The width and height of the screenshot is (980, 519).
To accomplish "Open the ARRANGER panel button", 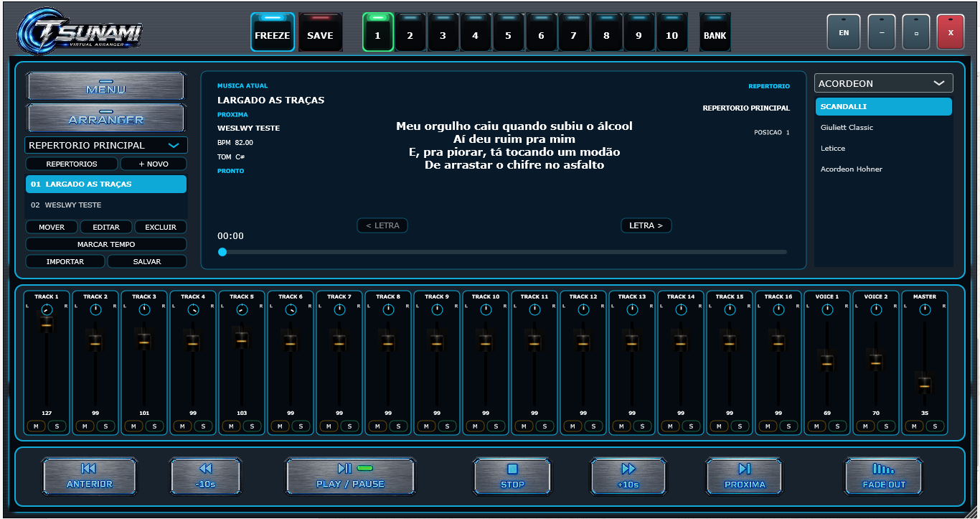I will pyautogui.click(x=106, y=118).
